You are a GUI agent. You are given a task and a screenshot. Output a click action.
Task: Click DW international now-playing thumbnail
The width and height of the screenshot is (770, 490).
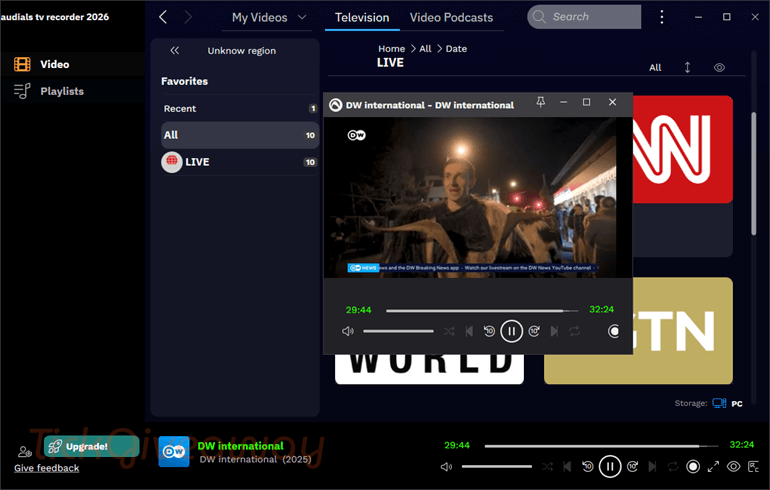pyautogui.click(x=174, y=452)
